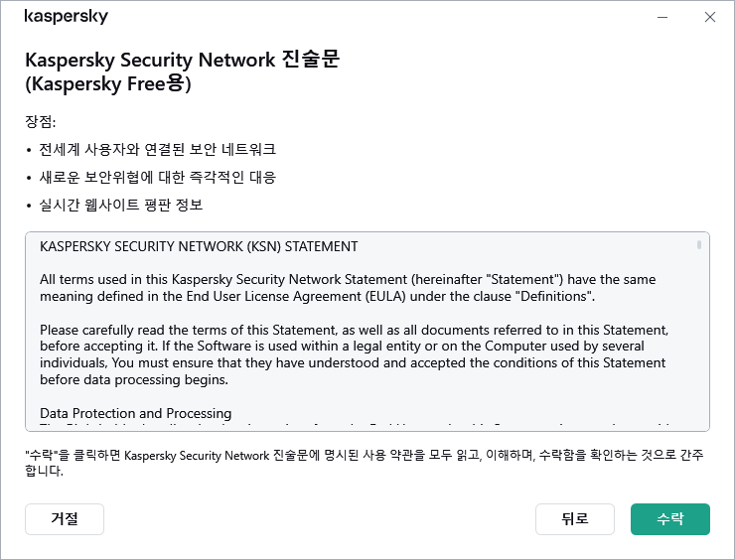Click the '실시간 웹사이트 평판 정보' bullet

121,206
